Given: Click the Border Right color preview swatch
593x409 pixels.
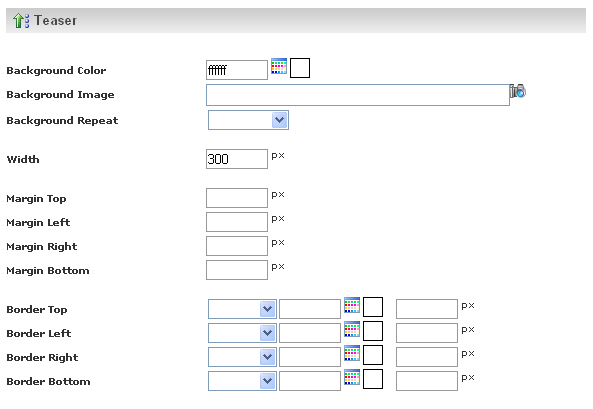Looking at the screenshot, I should coord(373,355).
